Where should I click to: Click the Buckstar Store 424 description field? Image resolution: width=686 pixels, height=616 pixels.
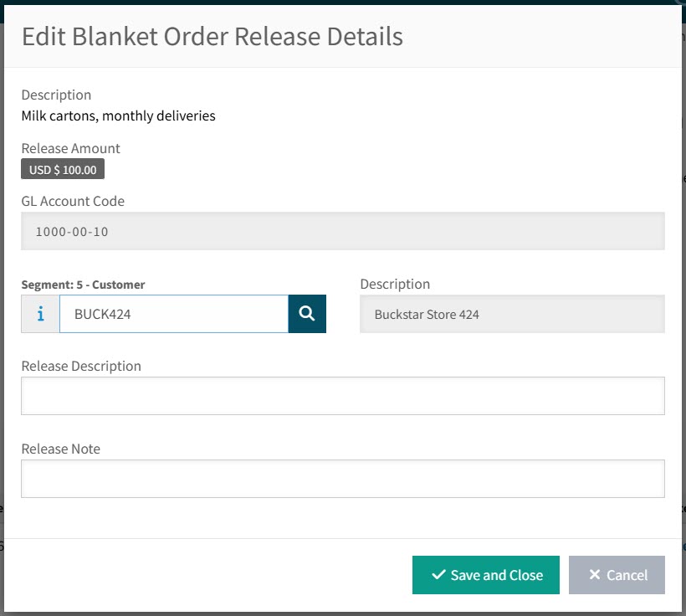(510, 313)
